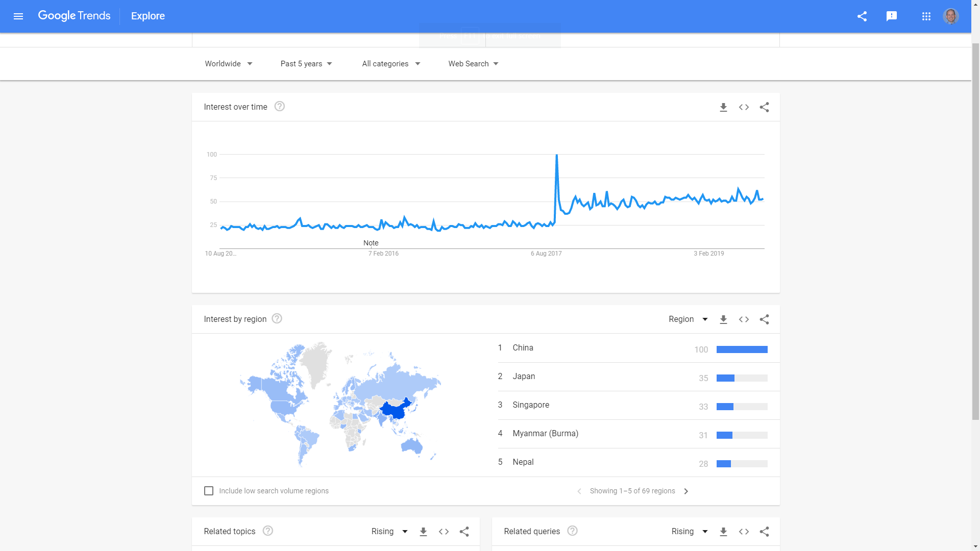Open Interest over time help icon
Viewport: 980px width, 551px height.
point(280,107)
